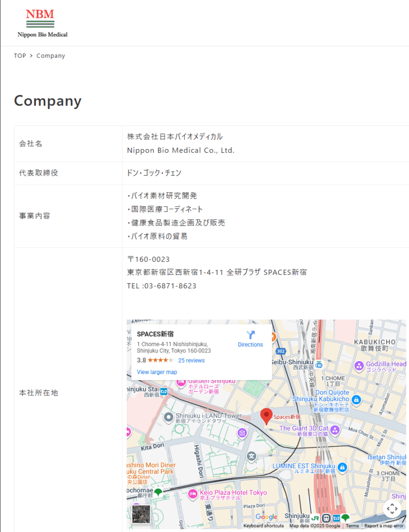Image resolution: width=409 pixels, height=532 pixels.
Task: Select the Shinjuku i-LAND Tower marker
Action: coord(168,417)
